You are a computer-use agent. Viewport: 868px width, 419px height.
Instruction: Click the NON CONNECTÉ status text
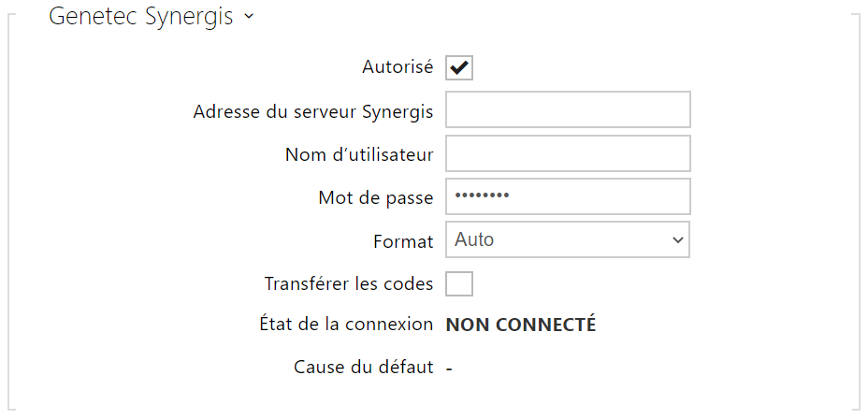click(x=521, y=325)
